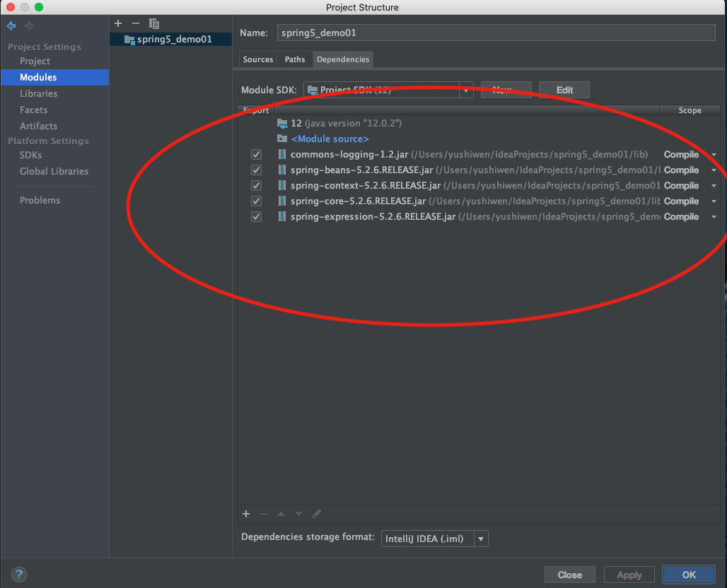Open the scope dropdown for spring-beans jar
The image size is (727, 588).
click(714, 170)
